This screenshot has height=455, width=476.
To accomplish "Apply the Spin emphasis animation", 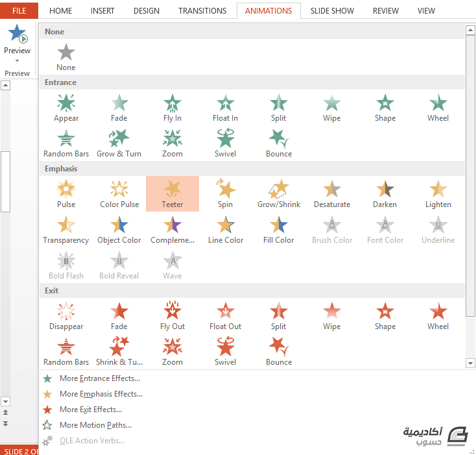I will pos(225,194).
